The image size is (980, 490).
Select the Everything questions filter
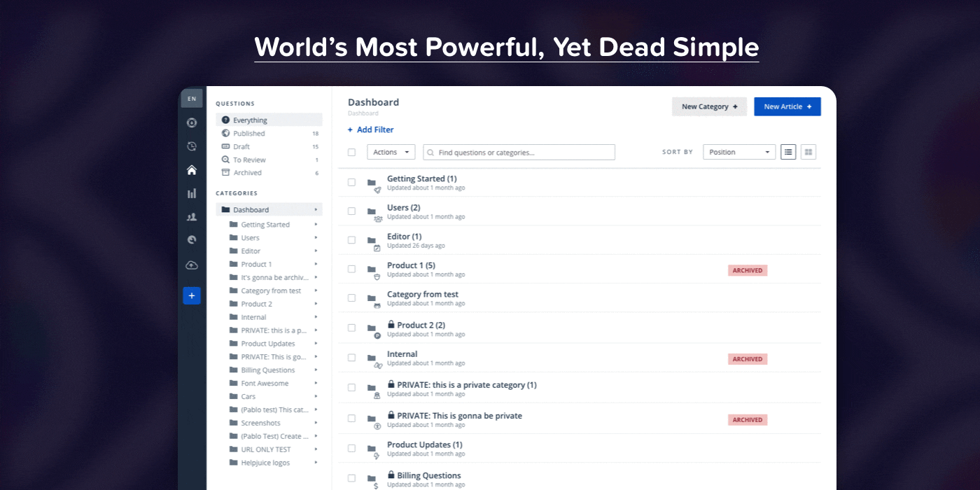[269, 120]
